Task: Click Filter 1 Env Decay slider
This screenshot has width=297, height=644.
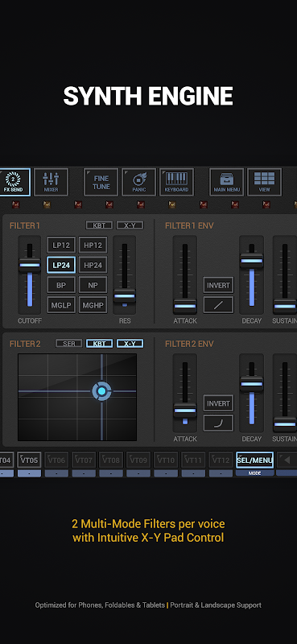Action: [251, 275]
